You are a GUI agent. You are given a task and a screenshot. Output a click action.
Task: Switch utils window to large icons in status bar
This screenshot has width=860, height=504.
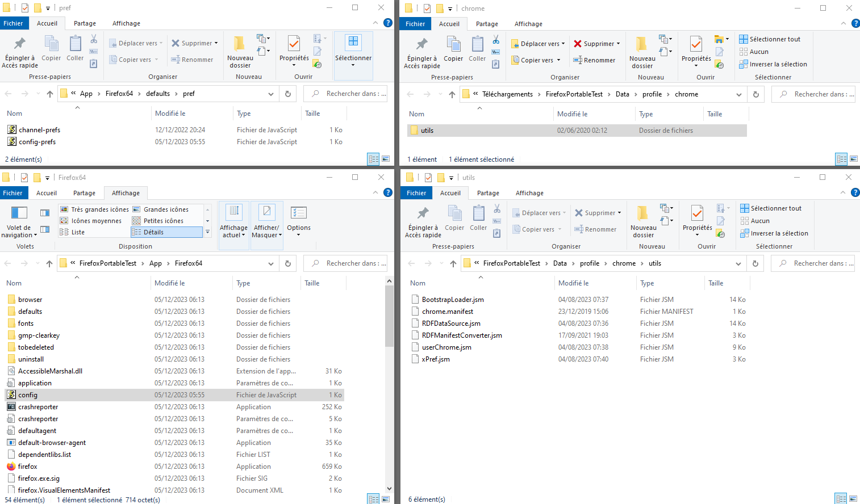(x=854, y=498)
